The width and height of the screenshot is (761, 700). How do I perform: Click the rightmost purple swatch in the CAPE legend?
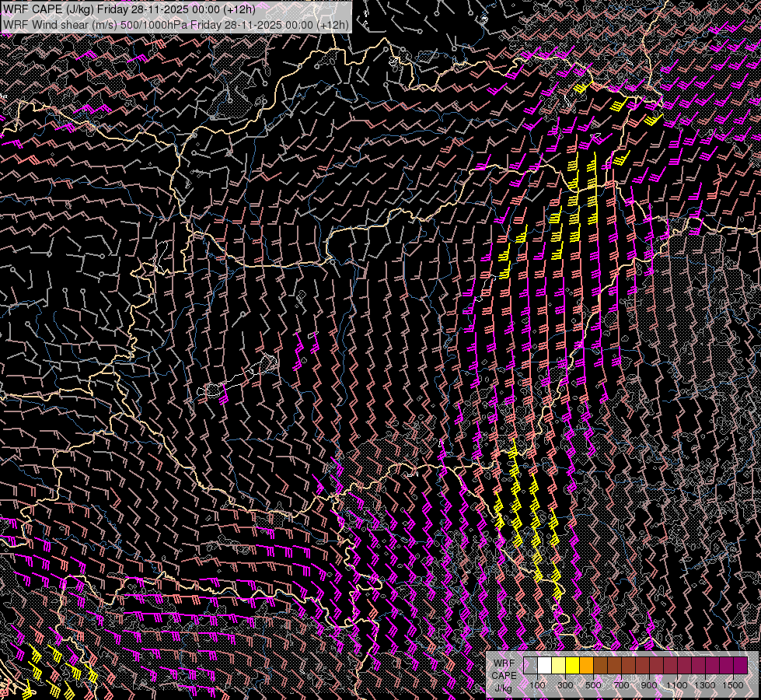[x=741, y=665]
